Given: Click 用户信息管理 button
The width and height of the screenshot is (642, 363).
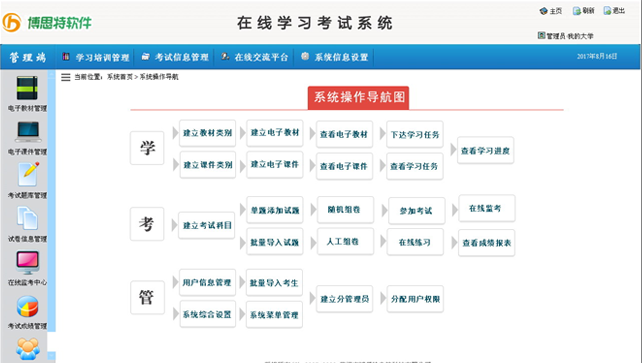Looking at the screenshot, I should 207,282.
